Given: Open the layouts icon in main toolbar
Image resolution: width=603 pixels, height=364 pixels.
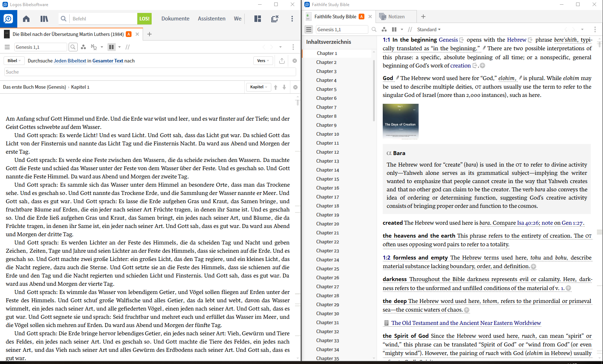Looking at the screenshot, I should [x=258, y=19].
